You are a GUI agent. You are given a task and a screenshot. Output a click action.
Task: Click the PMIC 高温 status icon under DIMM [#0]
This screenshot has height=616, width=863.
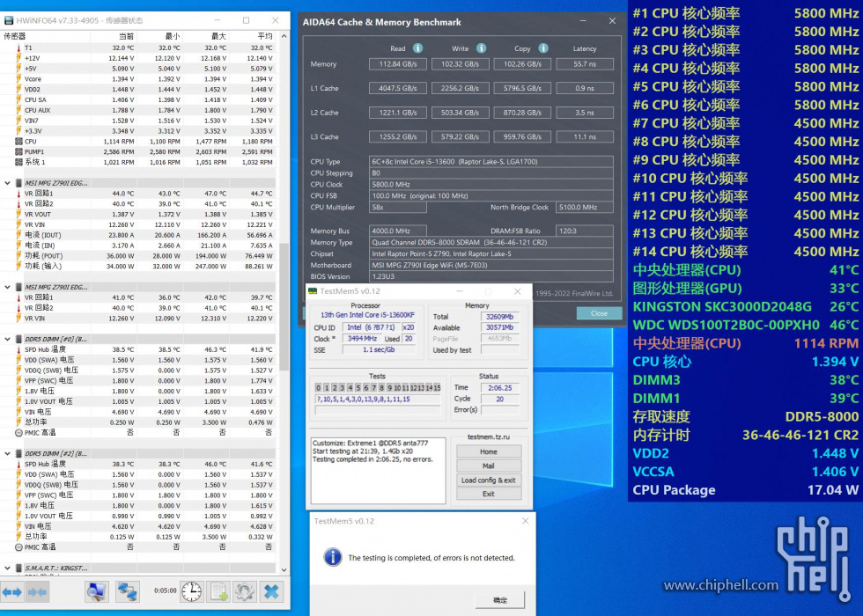[18, 433]
